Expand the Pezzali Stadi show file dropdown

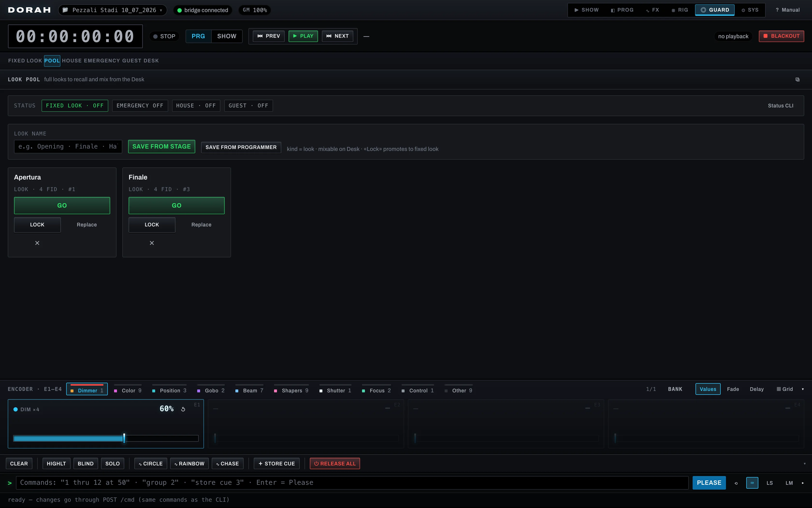[113, 10]
